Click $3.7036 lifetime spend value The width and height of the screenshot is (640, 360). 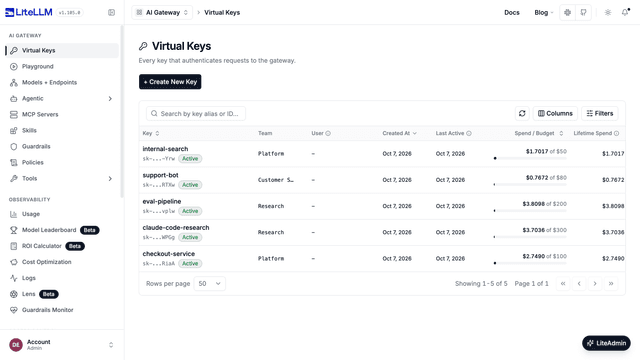(613, 232)
